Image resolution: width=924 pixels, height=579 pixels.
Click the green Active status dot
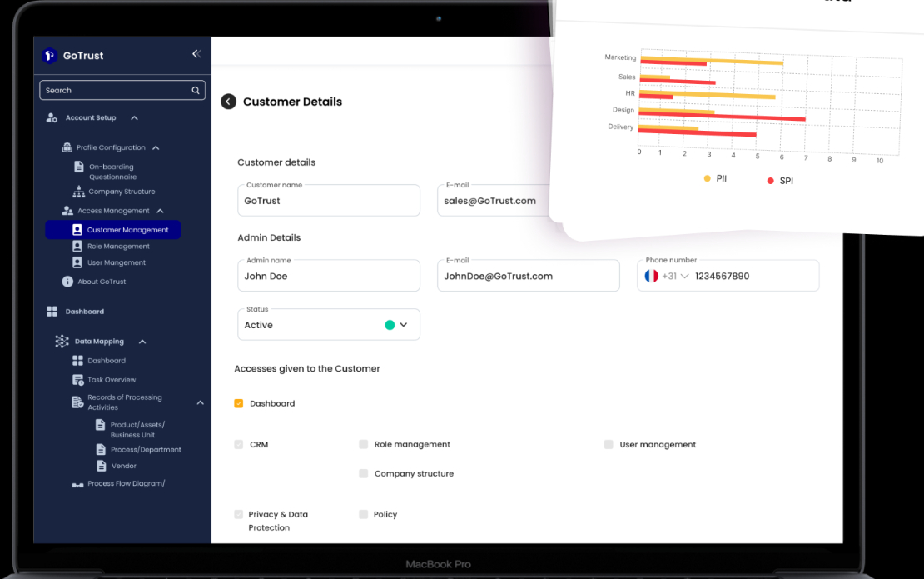click(x=390, y=325)
